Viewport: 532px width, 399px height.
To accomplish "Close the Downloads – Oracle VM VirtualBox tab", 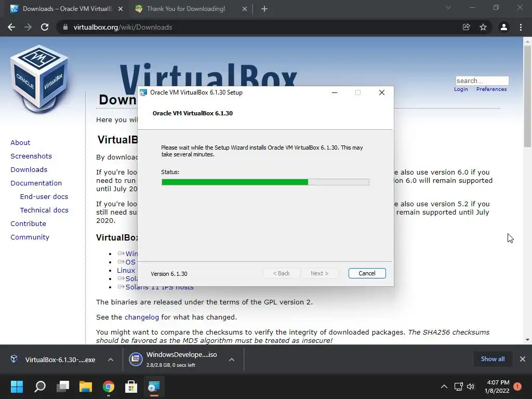I will point(121,9).
